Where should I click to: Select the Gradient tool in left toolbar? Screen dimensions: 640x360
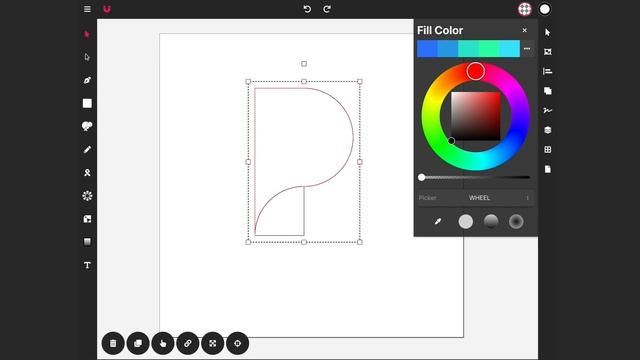point(87,242)
